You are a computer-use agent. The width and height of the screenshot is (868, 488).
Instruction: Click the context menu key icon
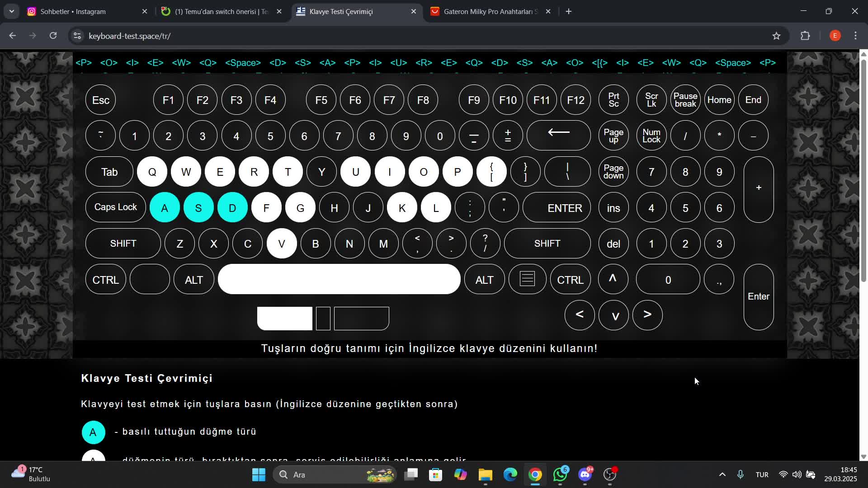(x=527, y=279)
